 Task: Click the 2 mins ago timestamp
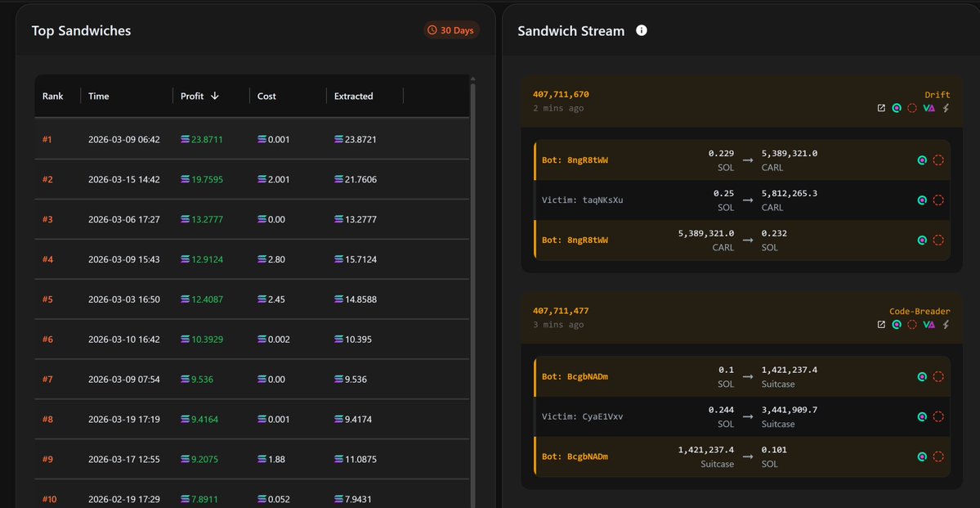point(558,108)
